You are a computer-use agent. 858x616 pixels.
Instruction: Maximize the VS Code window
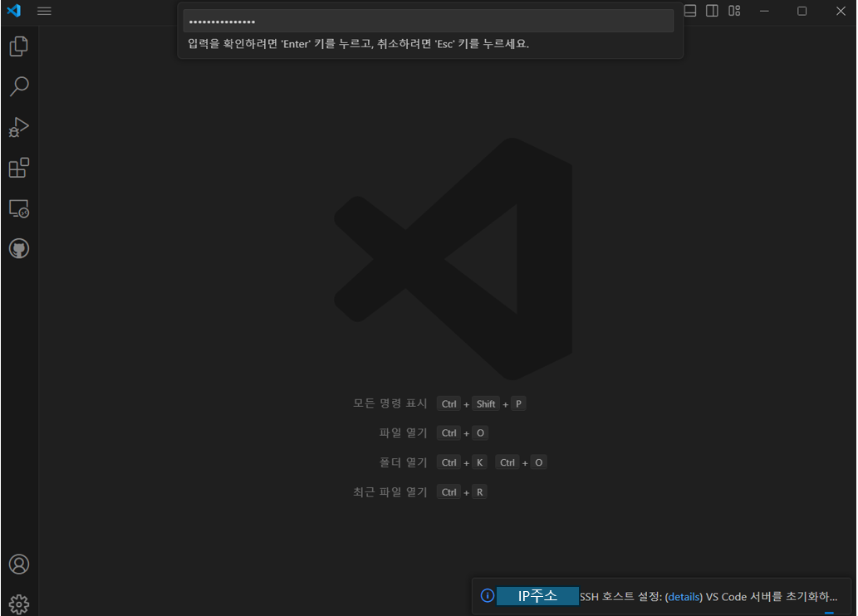click(802, 11)
